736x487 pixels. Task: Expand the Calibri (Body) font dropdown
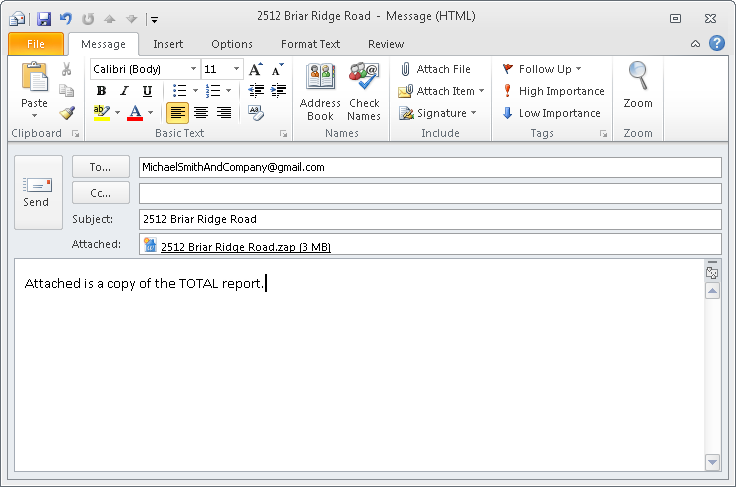click(193, 69)
